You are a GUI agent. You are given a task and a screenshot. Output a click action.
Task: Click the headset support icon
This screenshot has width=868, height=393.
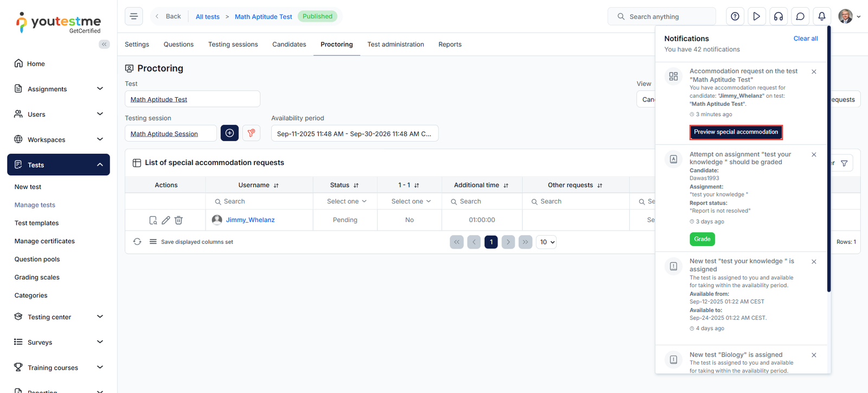click(x=778, y=16)
